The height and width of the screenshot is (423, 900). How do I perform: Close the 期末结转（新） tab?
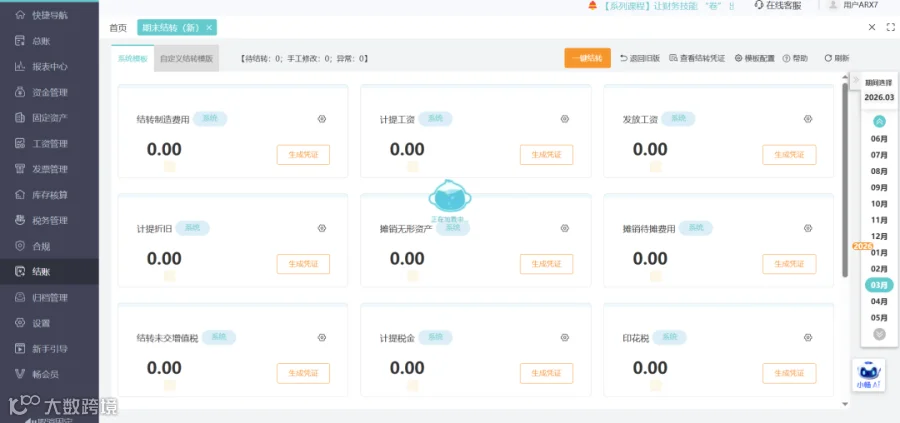click(x=209, y=28)
